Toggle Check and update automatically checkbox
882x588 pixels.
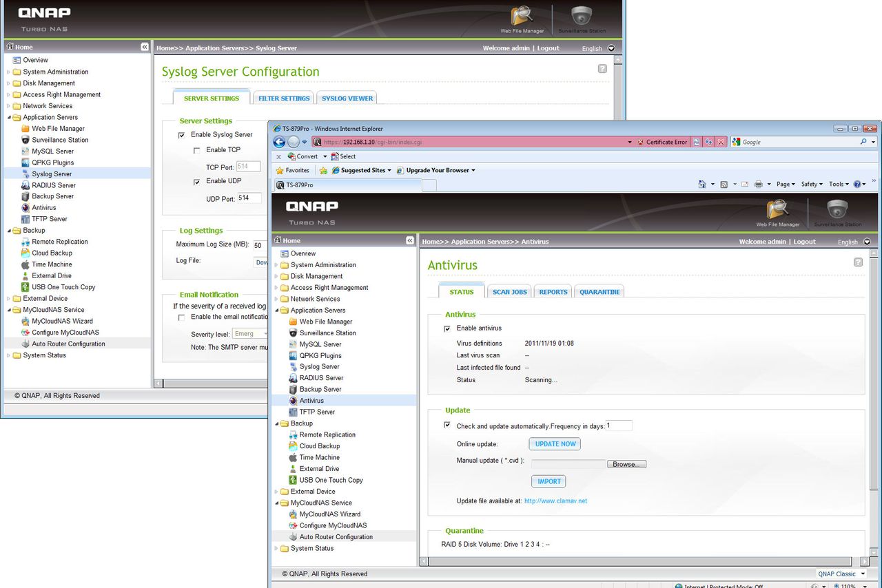(x=447, y=426)
